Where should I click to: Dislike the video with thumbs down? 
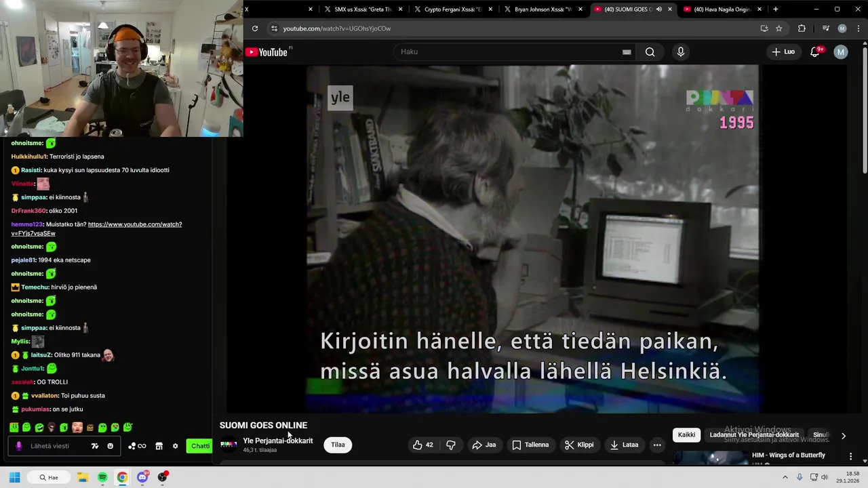coord(451,445)
